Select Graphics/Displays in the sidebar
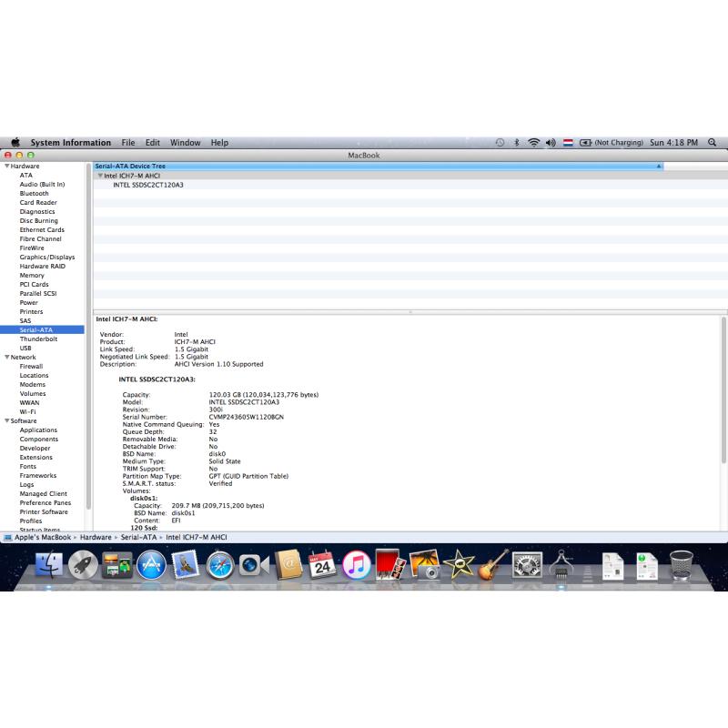Image resolution: width=728 pixels, height=728 pixels. [47, 257]
